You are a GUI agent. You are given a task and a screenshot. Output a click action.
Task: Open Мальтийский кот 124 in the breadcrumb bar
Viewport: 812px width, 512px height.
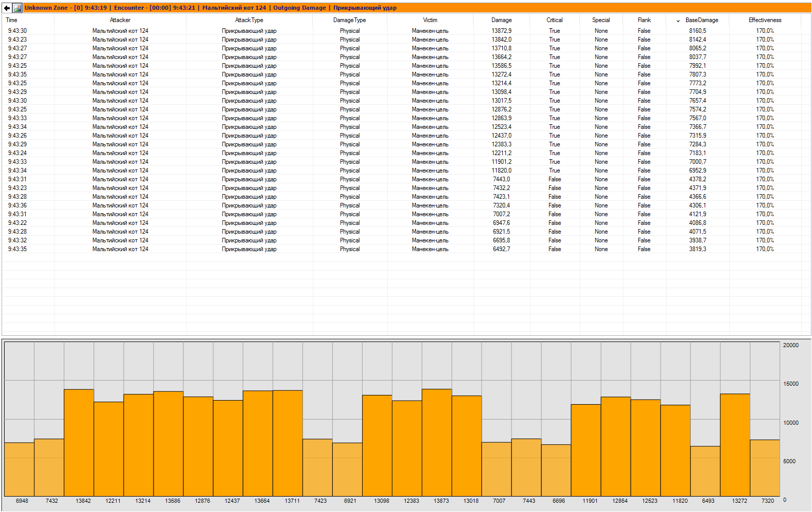click(x=234, y=8)
